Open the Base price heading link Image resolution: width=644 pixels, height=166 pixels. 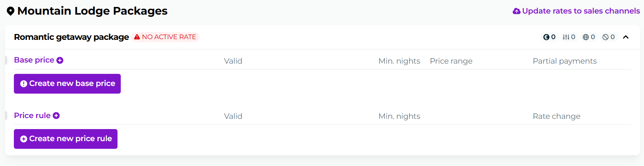tap(34, 60)
